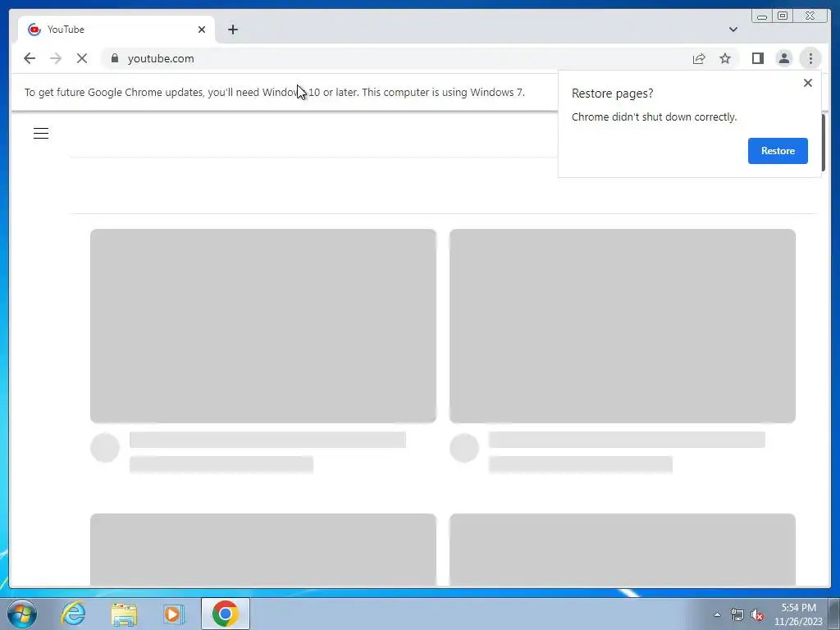The height and width of the screenshot is (630, 840).
Task: Show hidden tray icons
Action: coord(717,614)
